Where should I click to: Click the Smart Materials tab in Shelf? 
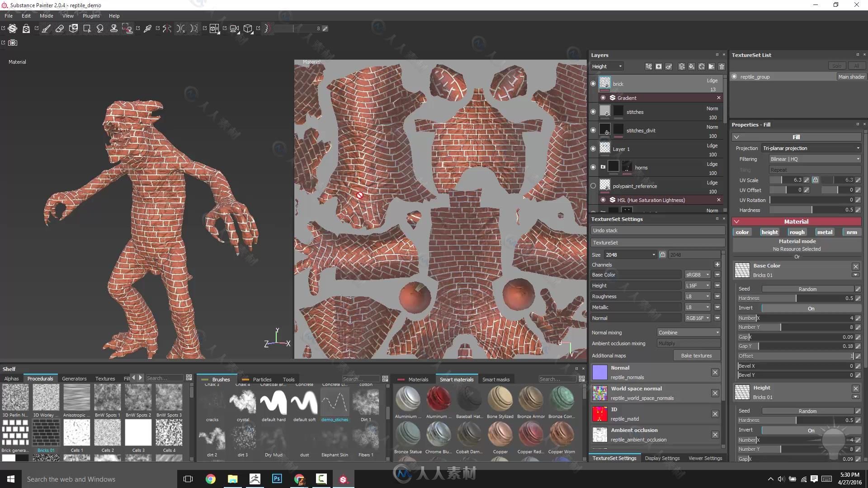457,379
